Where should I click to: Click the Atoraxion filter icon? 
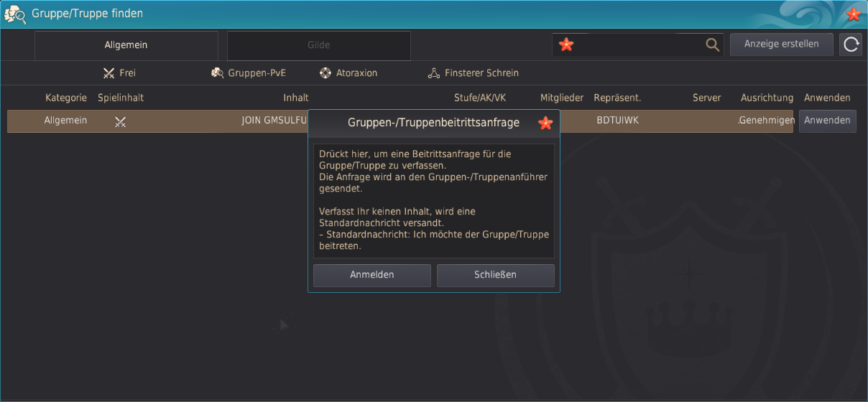coord(325,73)
